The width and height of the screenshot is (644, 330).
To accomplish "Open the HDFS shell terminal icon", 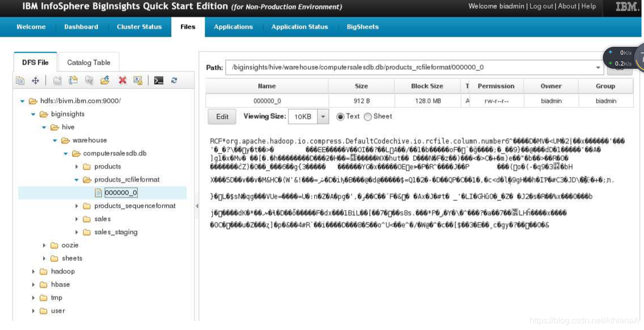I will 159,81.
